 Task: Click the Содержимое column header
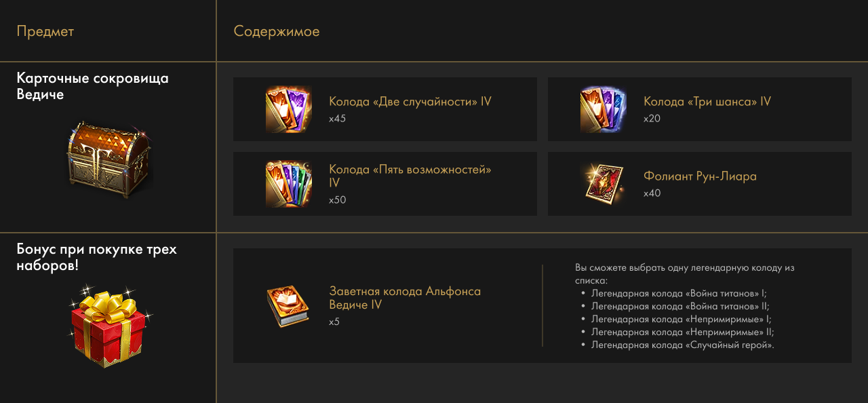click(276, 31)
